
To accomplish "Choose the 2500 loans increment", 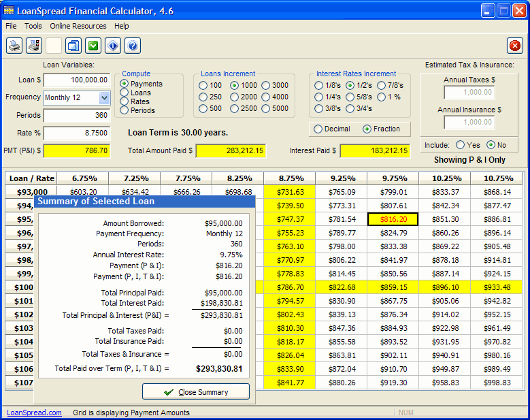I will click(235, 108).
